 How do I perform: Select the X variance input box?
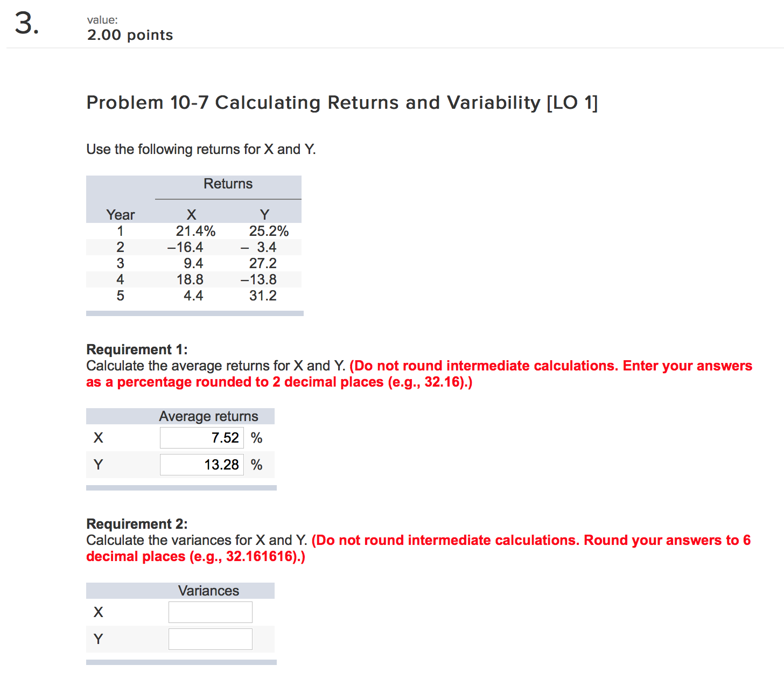pos(210,612)
